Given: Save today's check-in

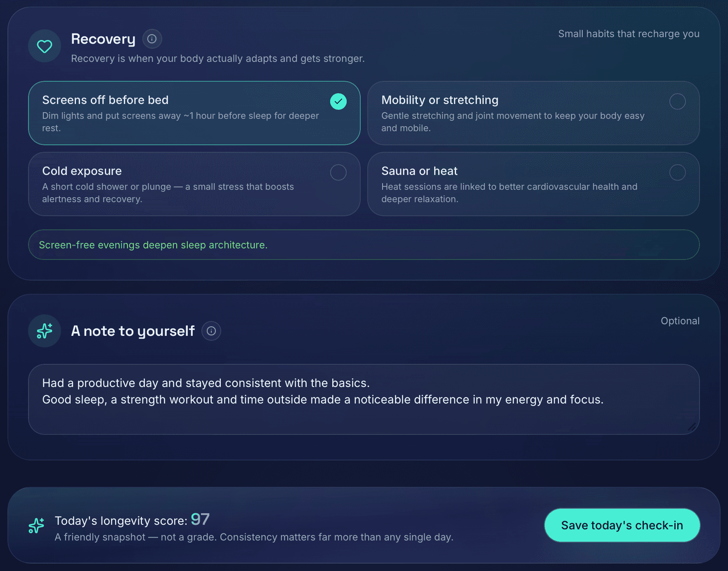Looking at the screenshot, I should [622, 525].
